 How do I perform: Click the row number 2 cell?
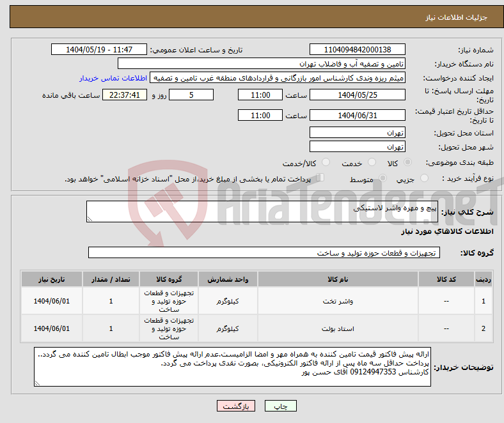(x=484, y=328)
